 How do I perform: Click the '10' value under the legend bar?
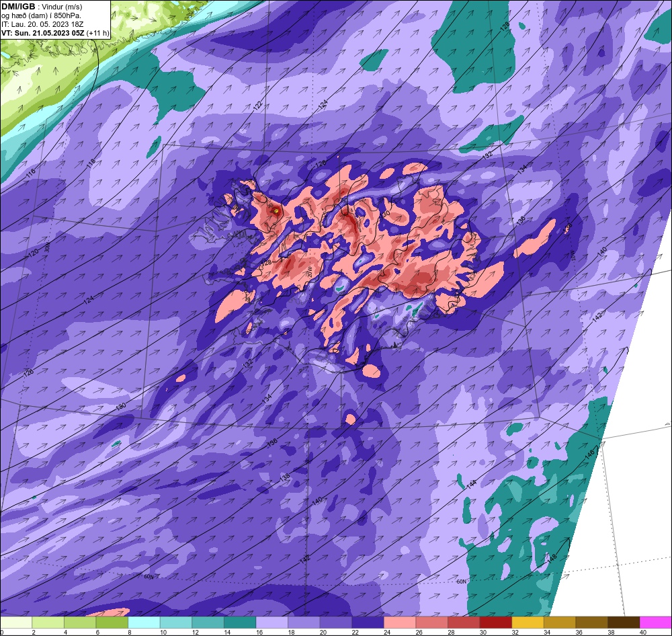coord(163,632)
